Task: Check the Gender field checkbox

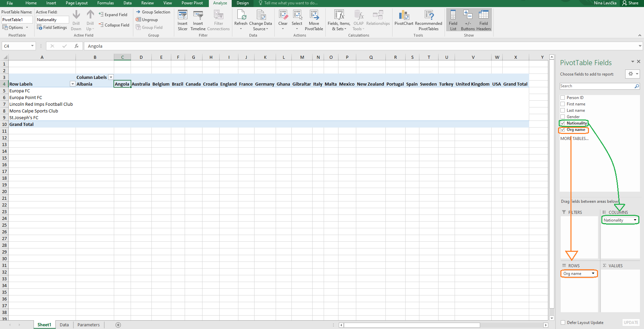Action: (563, 117)
